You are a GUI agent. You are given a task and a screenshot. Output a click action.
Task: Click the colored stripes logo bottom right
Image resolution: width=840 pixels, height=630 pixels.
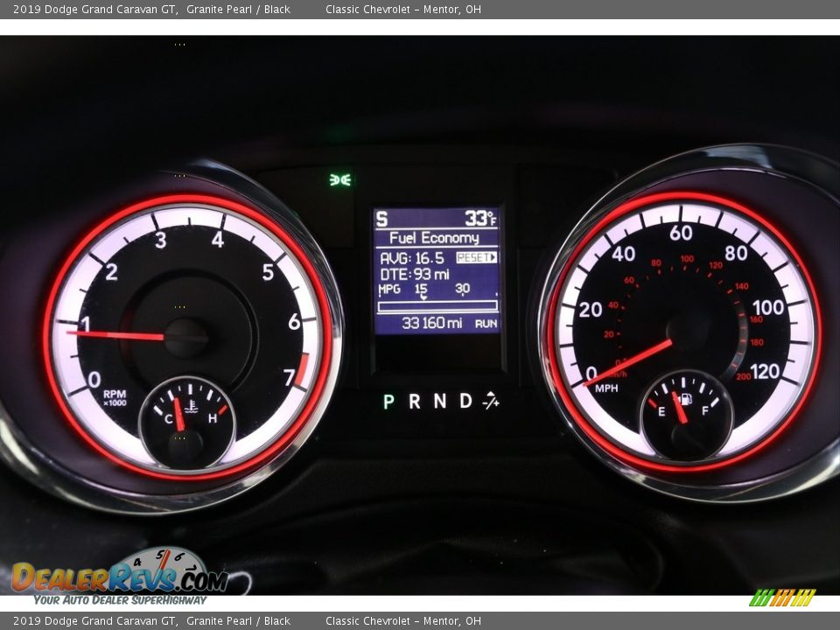pyautogui.click(x=782, y=598)
